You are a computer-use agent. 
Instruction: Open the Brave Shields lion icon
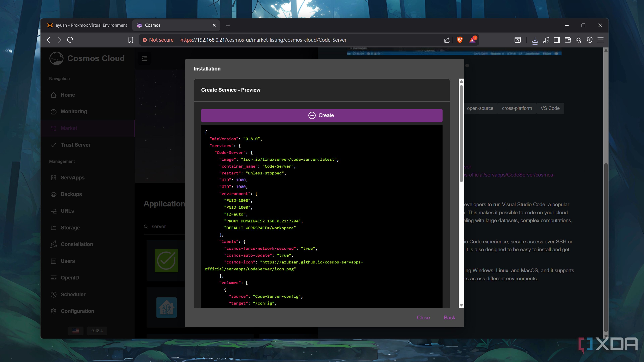click(x=460, y=40)
